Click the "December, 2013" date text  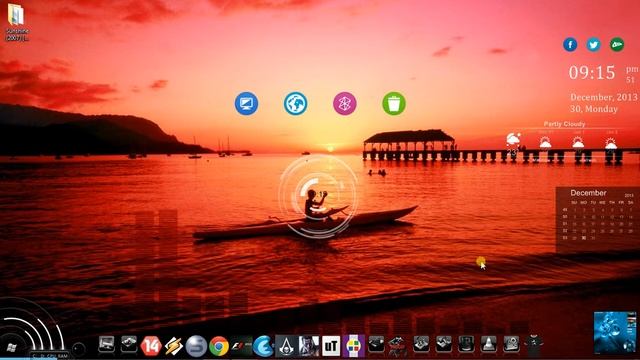pyautogui.click(x=604, y=97)
